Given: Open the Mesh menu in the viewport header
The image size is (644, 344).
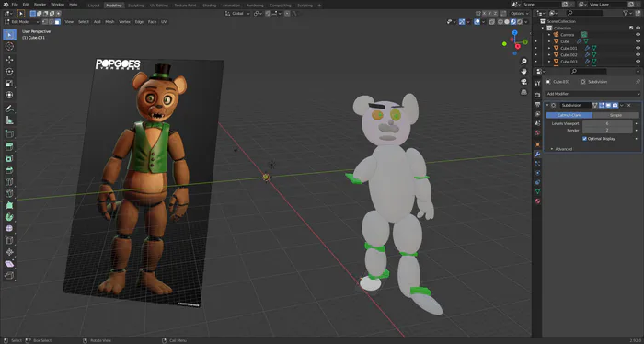Looking at the screenshot, I should click(x=109, y=22).
